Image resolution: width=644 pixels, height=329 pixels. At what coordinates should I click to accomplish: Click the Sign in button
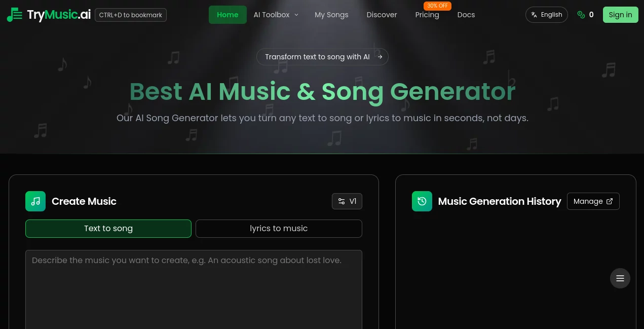click(x=621, y=15)
